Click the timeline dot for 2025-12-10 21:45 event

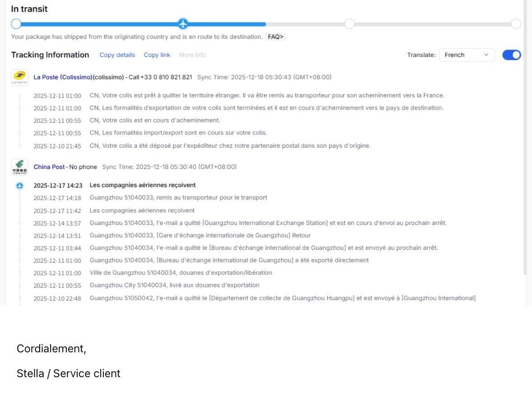pos(19,146)
